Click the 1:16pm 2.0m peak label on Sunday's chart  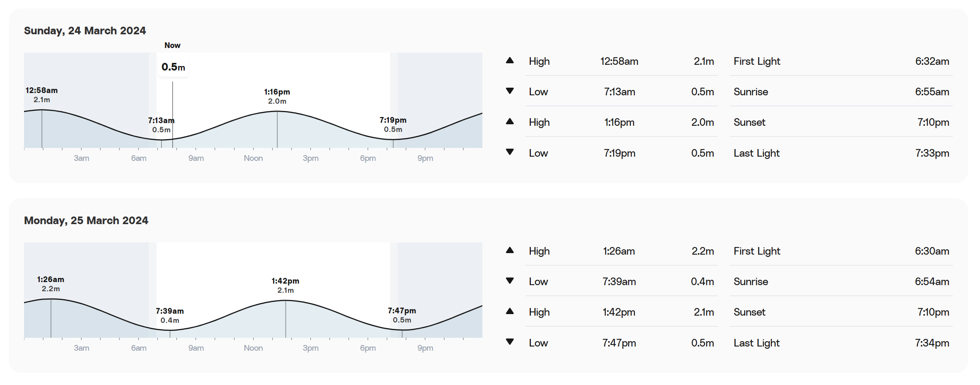click(277, 96)
